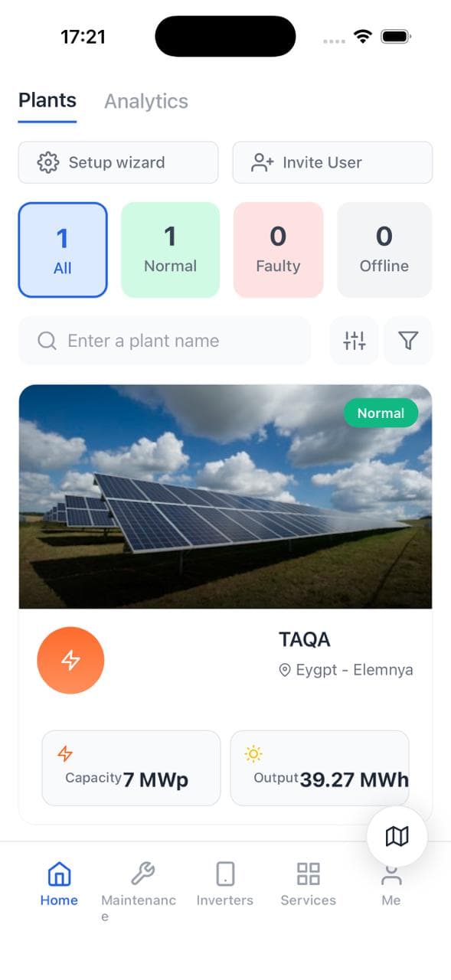
Task: Filter plants by Normal status
Action: (170, 249)
